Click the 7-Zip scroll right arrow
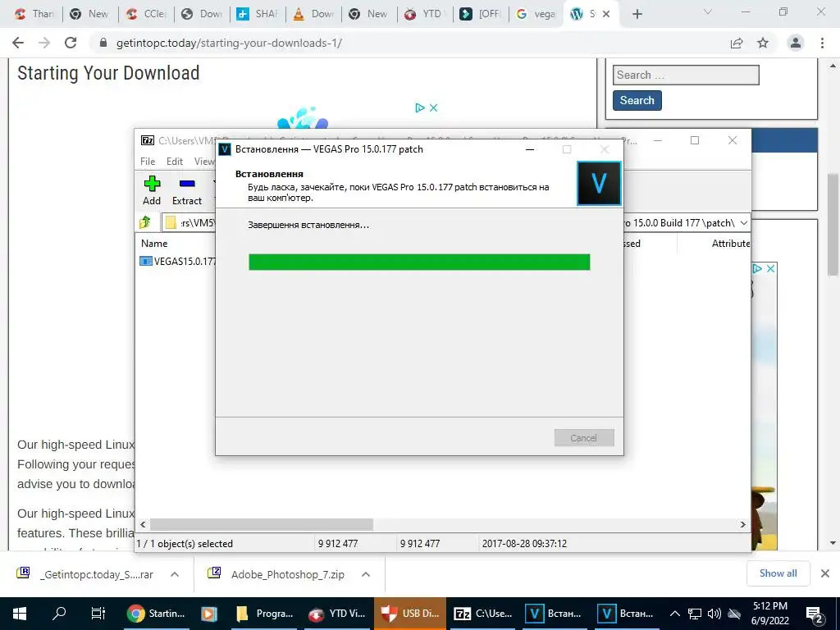This screenshot has height=630, width=840. click(742, 524)
